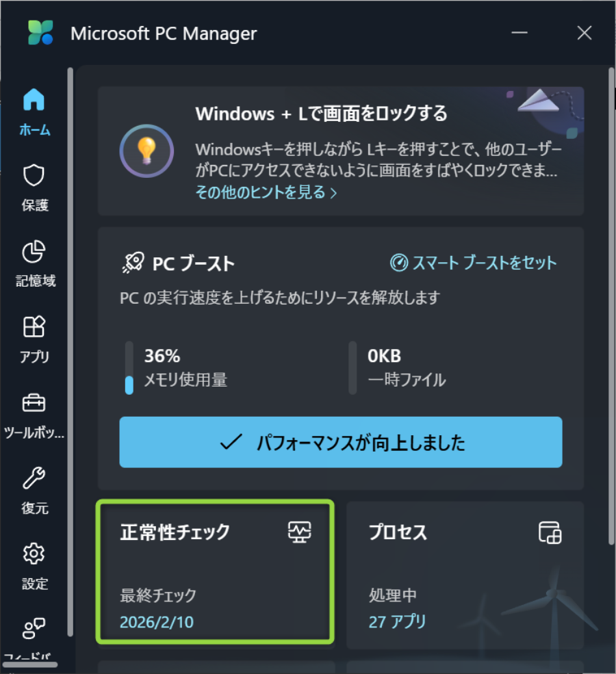Click the メモリ使用量 usage bar

129,368
